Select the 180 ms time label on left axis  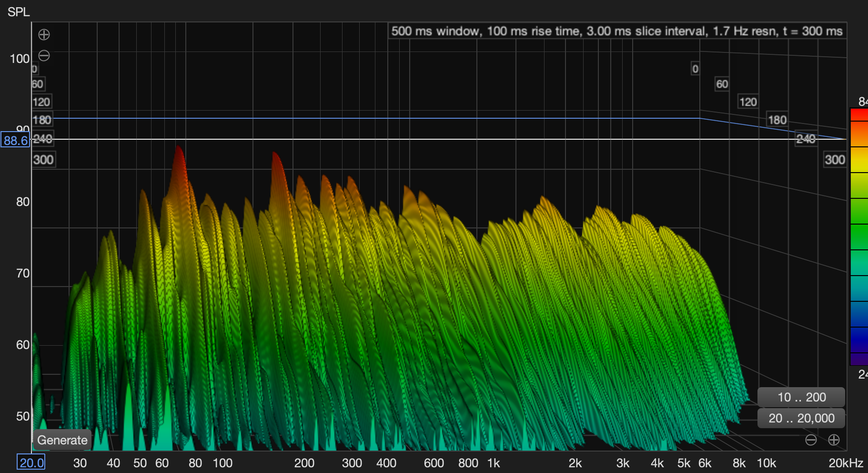click(x=42, y=120)
